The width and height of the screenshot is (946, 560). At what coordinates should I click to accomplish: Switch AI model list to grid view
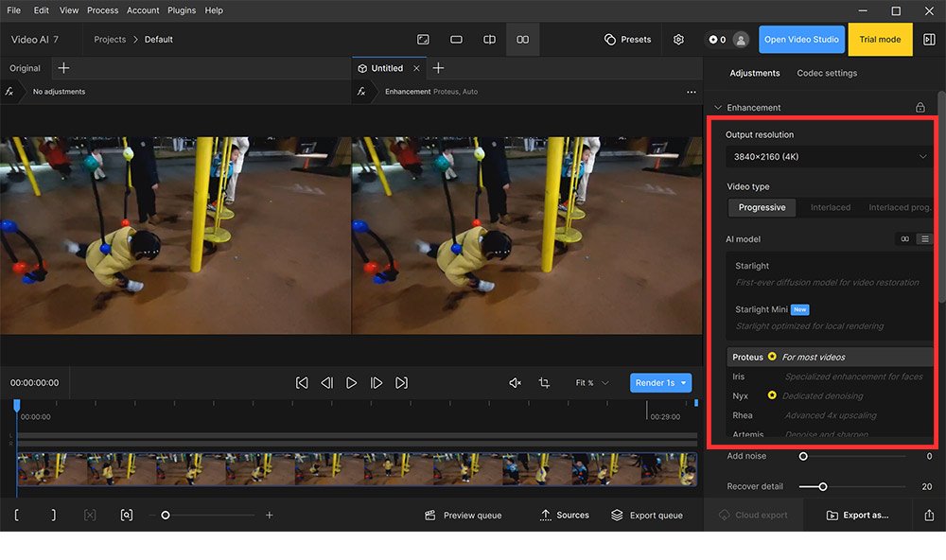tap(905, 239)
